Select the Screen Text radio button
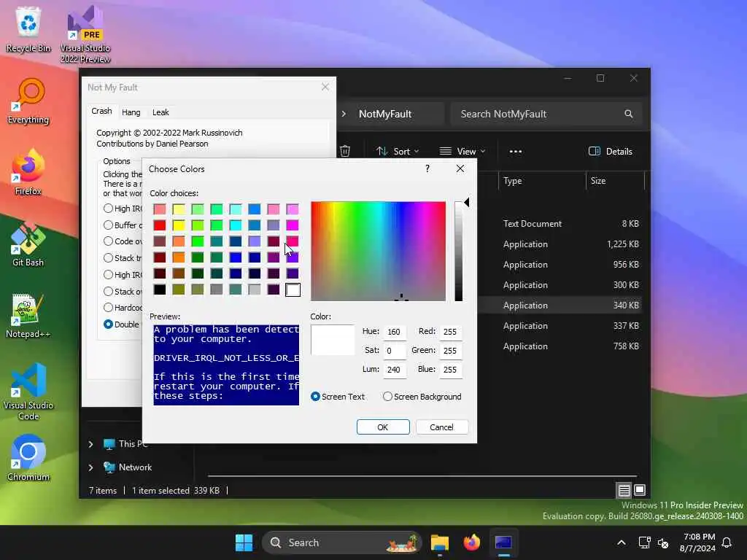 (x=315, y=397)
